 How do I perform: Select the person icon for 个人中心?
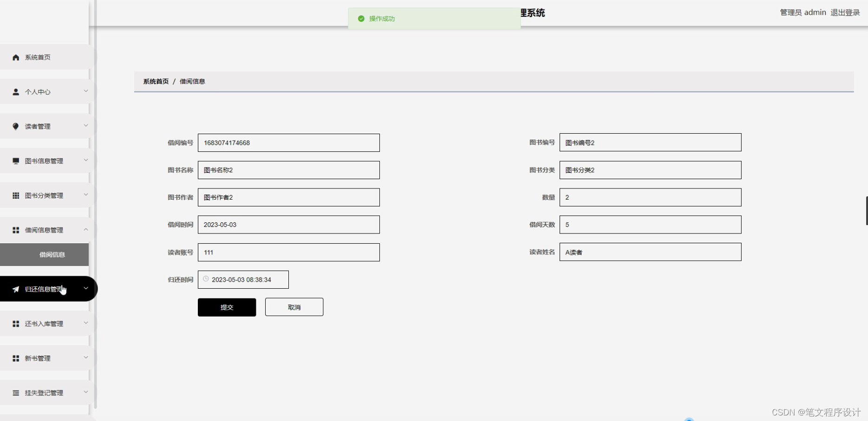(15, 91)
